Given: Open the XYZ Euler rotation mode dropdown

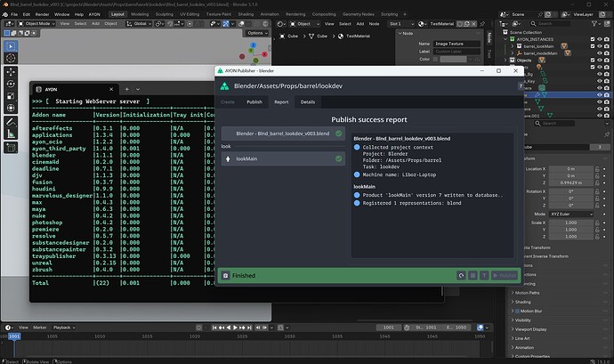Looking at the screenshot, I should click(x=571, y=214).
